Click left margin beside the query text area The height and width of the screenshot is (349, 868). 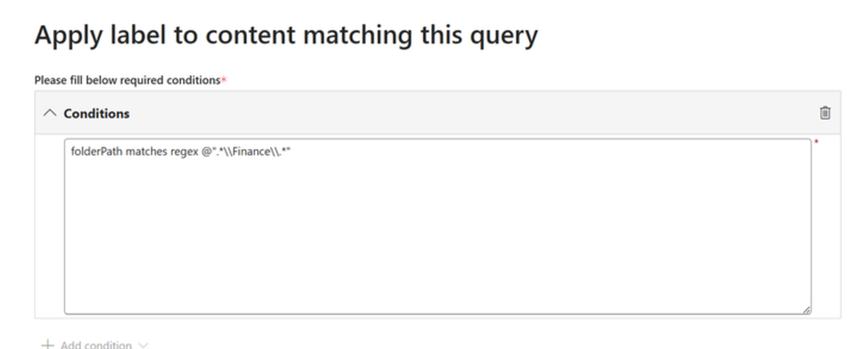pyautogui.click(x=50, y=227)
